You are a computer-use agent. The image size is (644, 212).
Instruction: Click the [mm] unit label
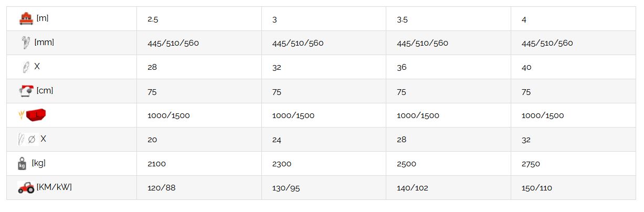coord(44,43)
